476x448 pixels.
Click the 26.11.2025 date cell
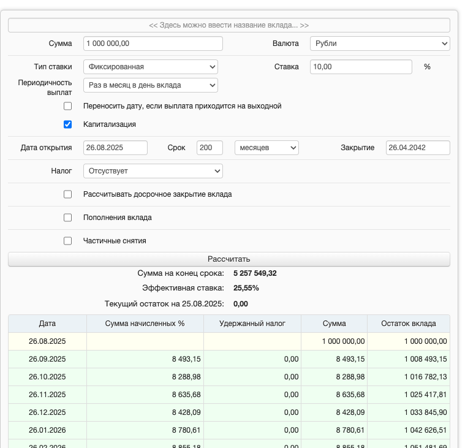[47, 395]
